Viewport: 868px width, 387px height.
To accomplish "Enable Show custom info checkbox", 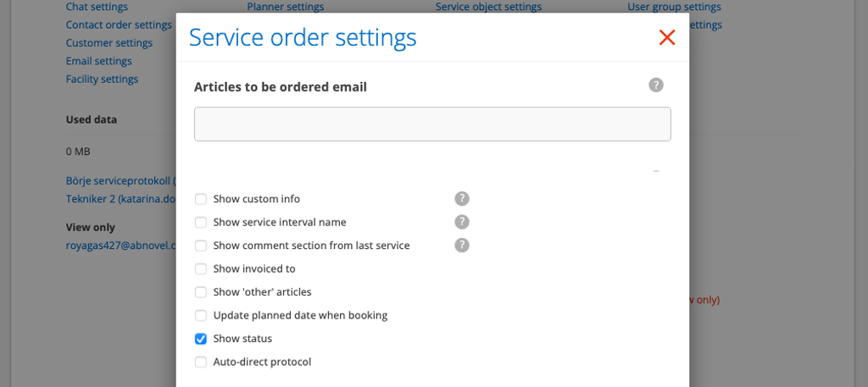I will coord(201,199).
